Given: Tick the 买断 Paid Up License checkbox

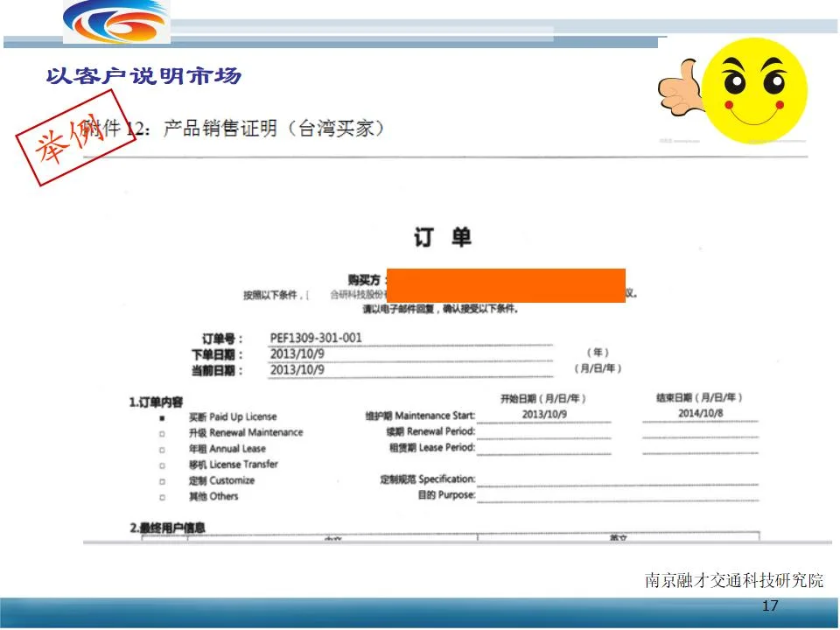Looking at the screenshot, I should pyautogui.click(x=163, y=418).
